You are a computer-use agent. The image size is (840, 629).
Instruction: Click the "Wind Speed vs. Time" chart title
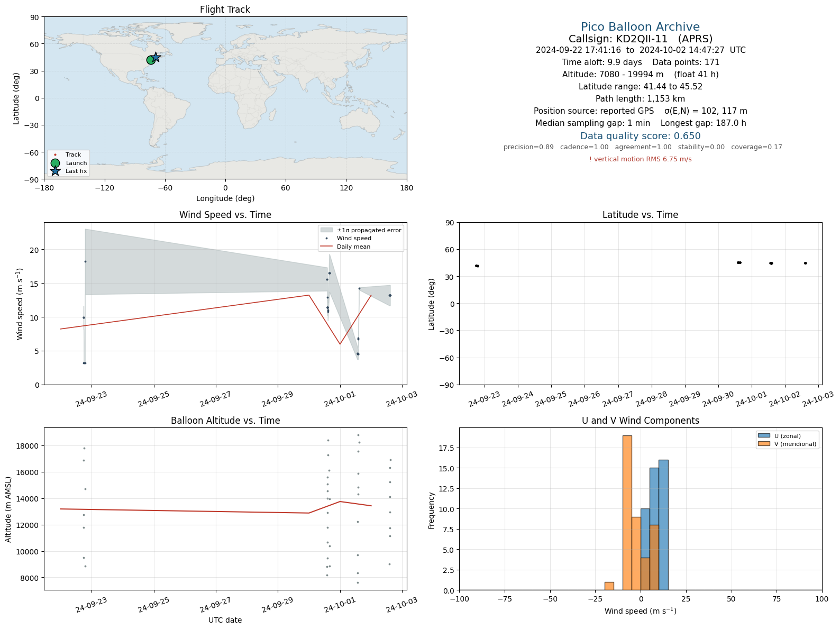coord(225,215)
